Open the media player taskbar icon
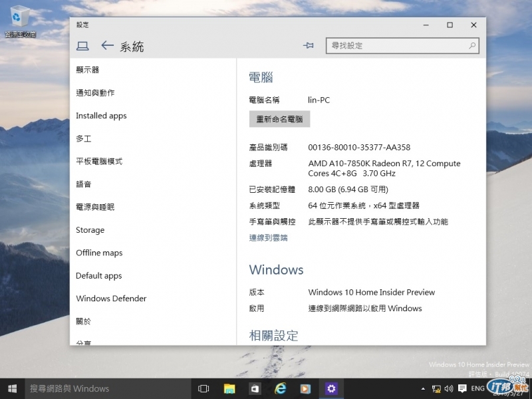 [x=305, y=388]
